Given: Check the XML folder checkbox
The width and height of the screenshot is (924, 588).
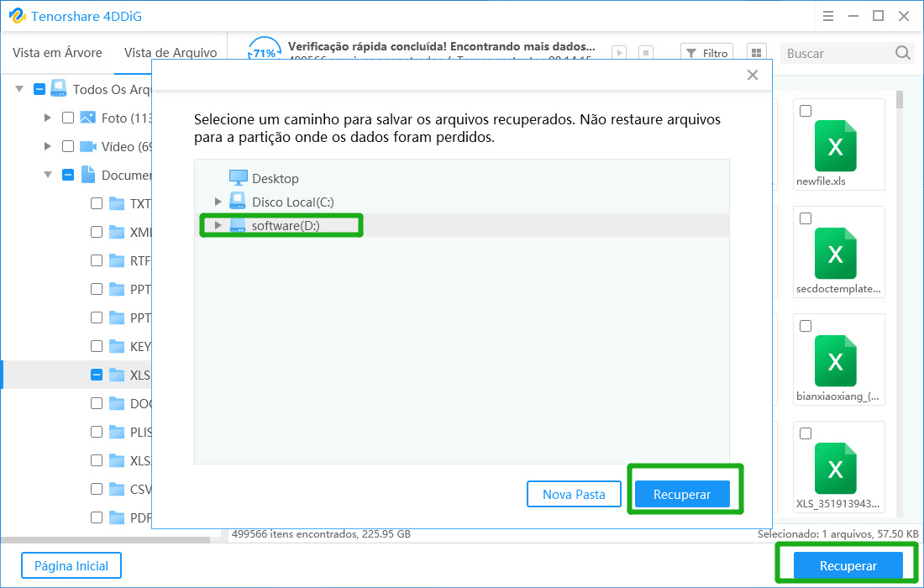Looking at the screenshot, I should coord(97,232).
